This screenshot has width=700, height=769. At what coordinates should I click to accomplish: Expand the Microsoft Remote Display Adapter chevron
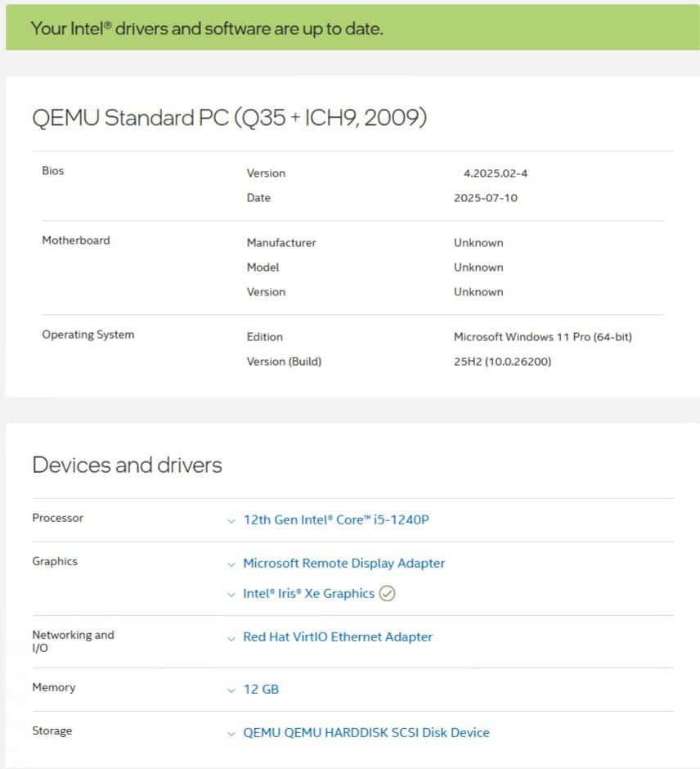(231, 564)
